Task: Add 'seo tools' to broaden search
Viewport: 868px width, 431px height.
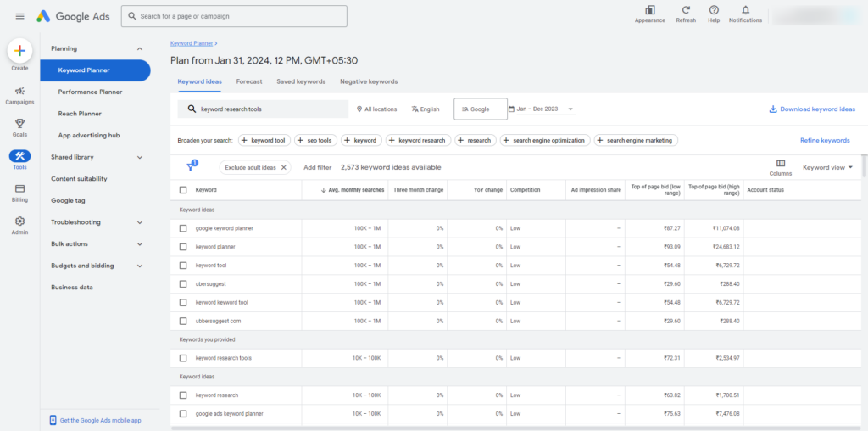Action: click(315, 140)
